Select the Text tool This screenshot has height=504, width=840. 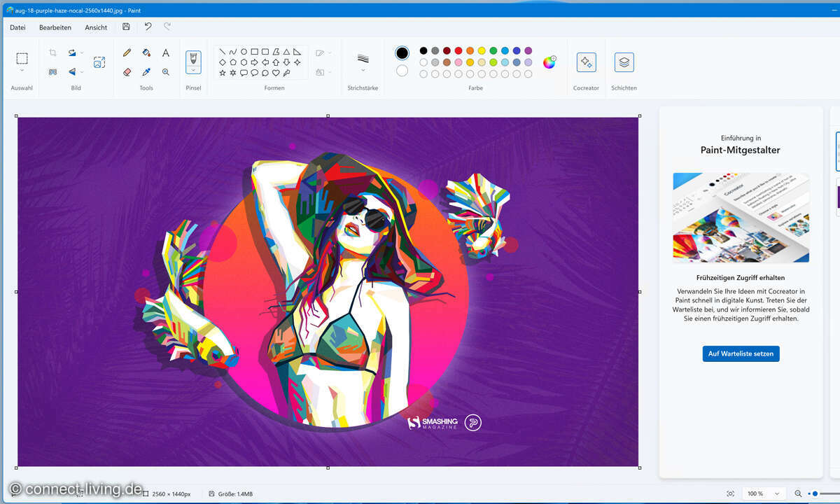click(x=166, y=52)
